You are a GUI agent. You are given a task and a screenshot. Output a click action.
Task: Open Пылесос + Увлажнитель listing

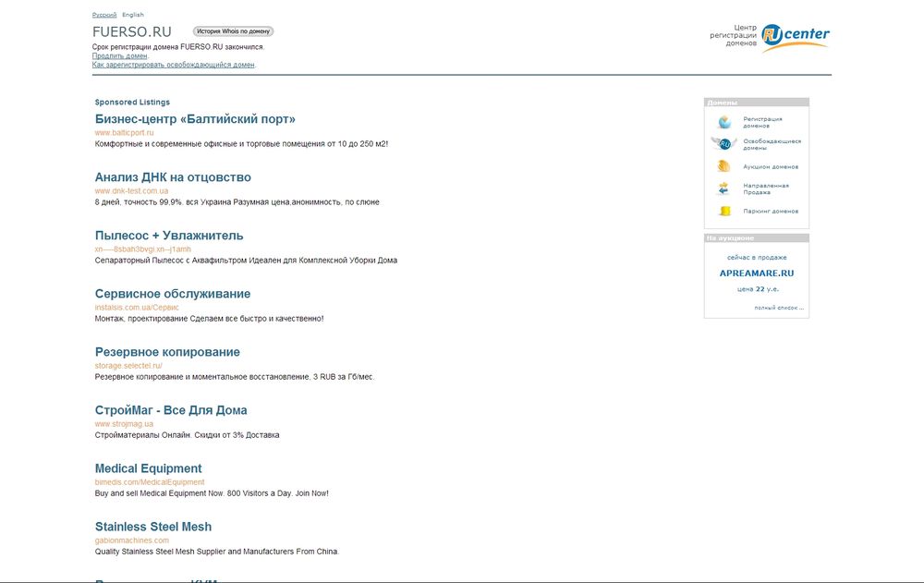click(169, 236)
